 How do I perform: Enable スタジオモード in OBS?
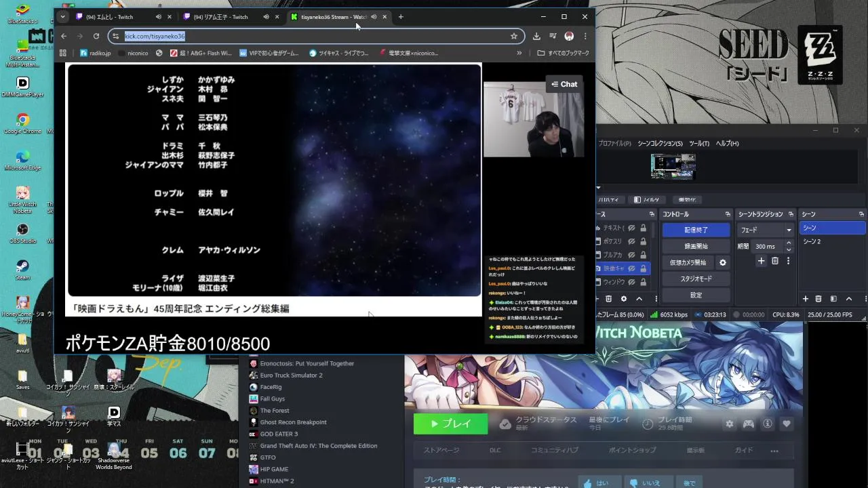click(696, 279)
